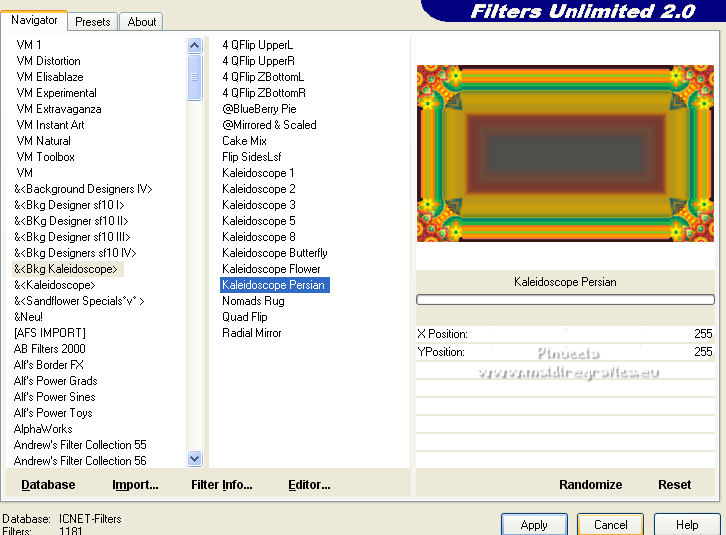
Task: Open Filter Info... dialog
Action: coord(222,485)
